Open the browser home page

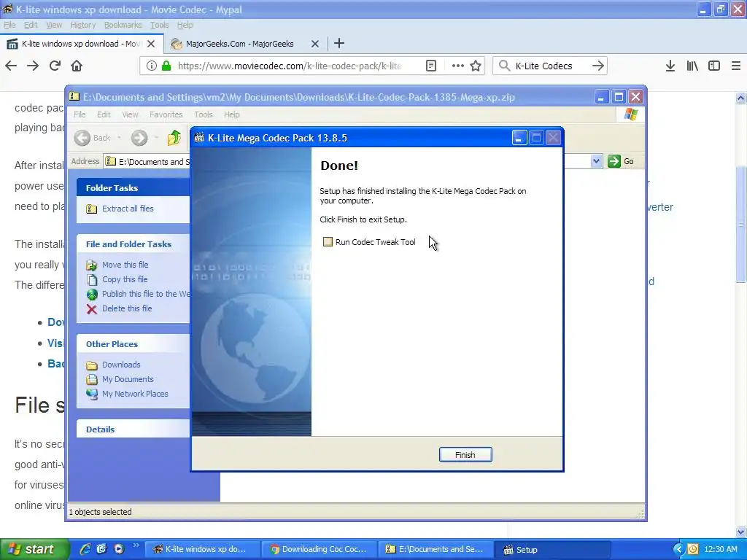(77, 66)
